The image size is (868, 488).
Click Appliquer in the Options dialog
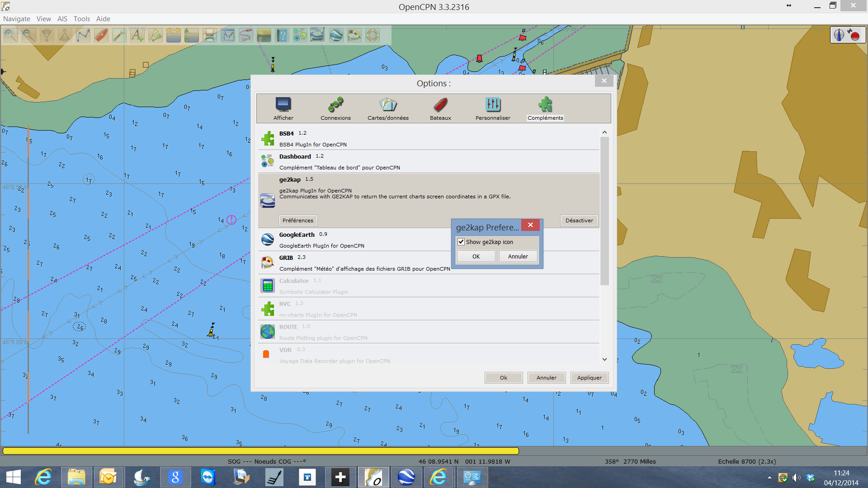590,378
